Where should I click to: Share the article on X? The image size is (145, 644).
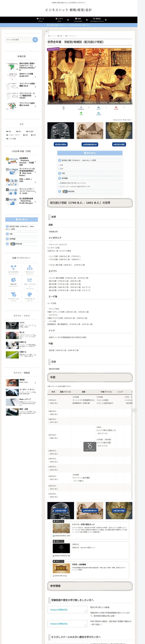(x=64, y=108)
